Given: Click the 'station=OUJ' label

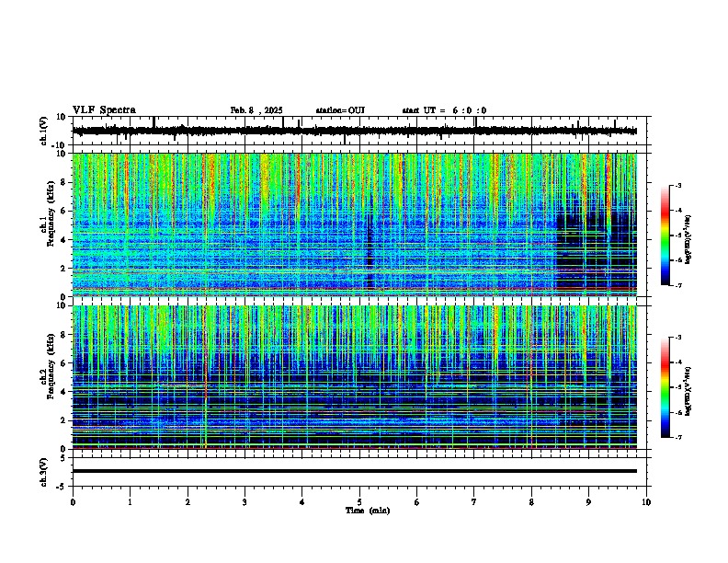Looking at the screenshot, I should point(340,110).
